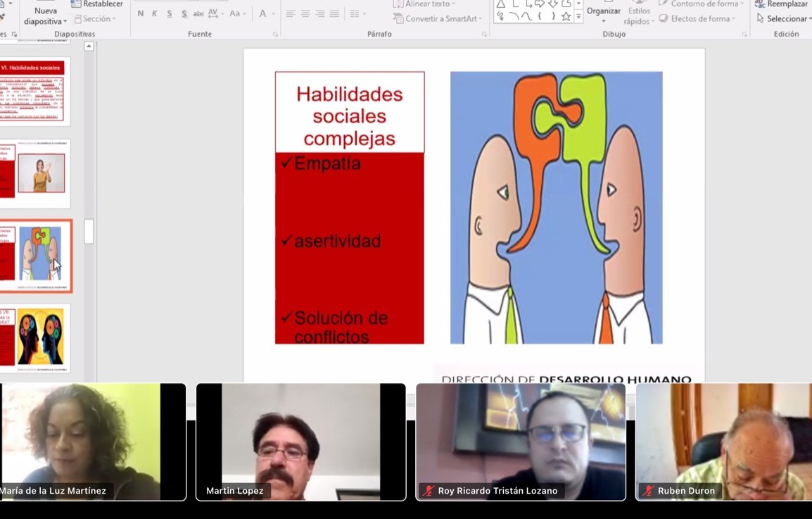The height and width of the screenshot is (519, 812).
Task: Toggle underline formatting (S)
Action: 170,13
